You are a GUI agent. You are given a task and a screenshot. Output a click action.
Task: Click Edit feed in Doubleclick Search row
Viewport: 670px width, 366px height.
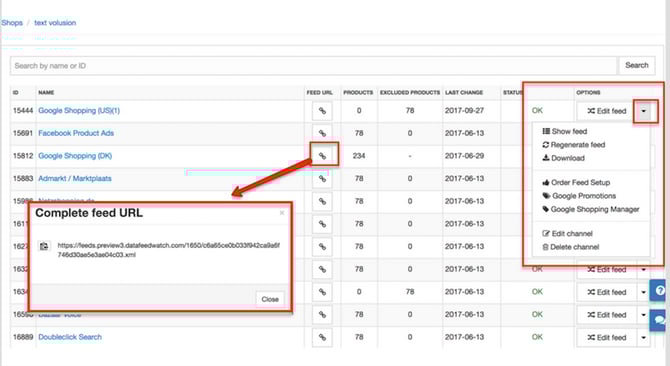click(606, 337)
